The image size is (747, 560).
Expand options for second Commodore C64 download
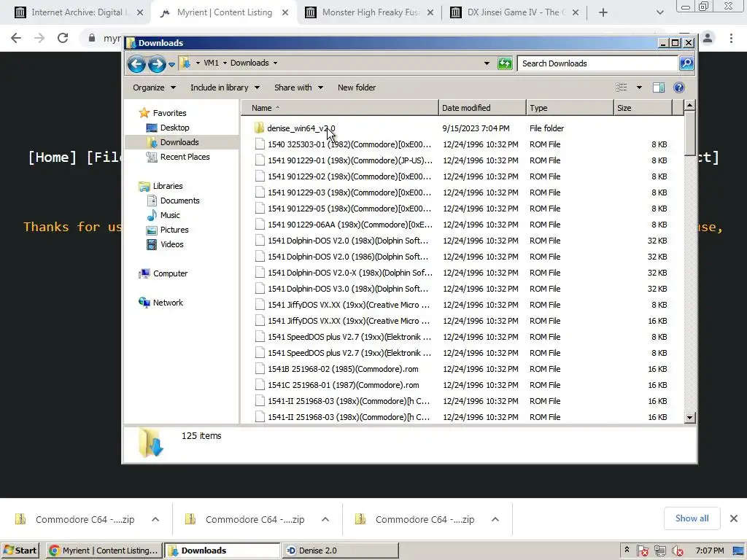point(325,519)
